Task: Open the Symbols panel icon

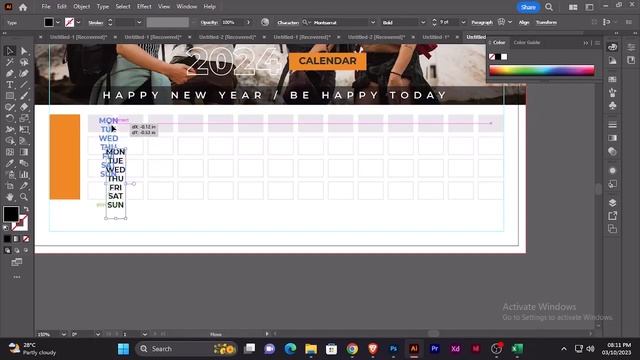Action: 613,106
